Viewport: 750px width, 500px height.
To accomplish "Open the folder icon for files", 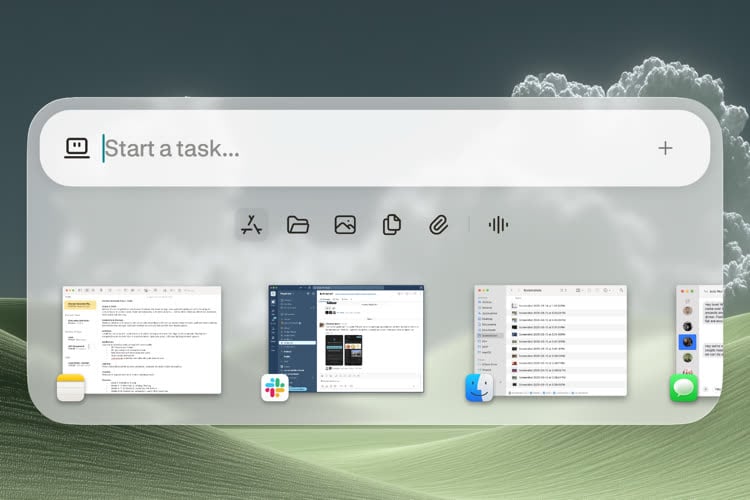I will (x=298, y=224).
